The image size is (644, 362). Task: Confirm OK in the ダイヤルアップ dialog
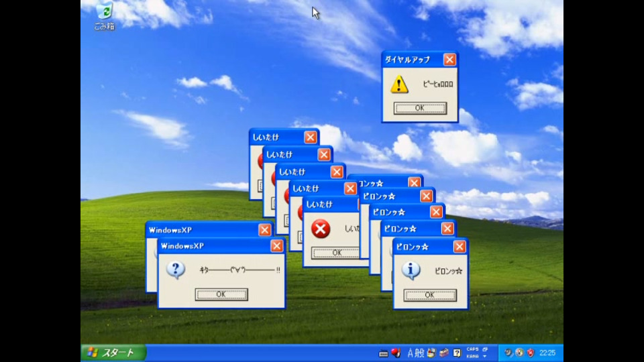click(x=420, y=108)
